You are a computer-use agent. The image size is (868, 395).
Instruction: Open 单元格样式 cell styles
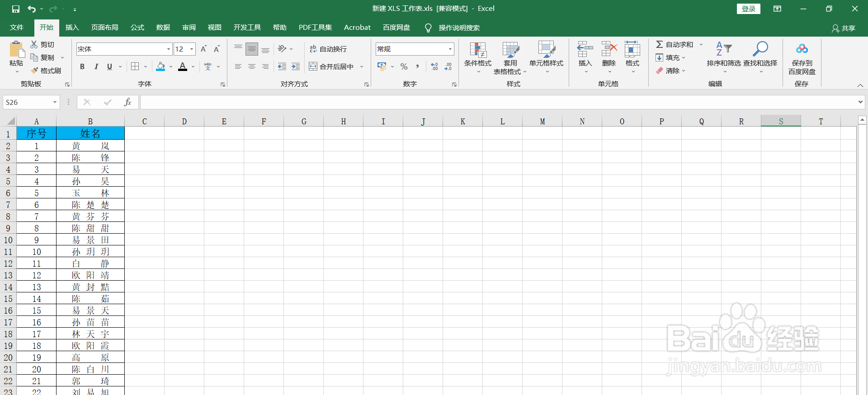pyautogui.click(x=546, y=58)
